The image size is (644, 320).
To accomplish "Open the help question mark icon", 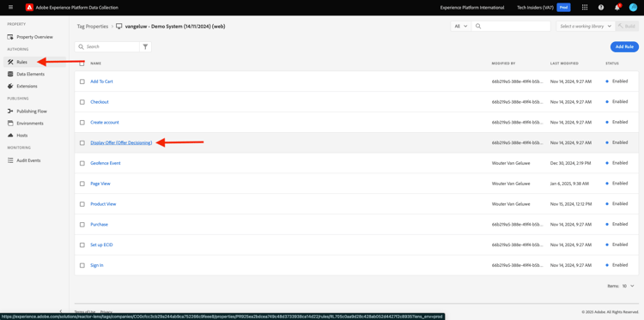I will [x=601, y=8].
